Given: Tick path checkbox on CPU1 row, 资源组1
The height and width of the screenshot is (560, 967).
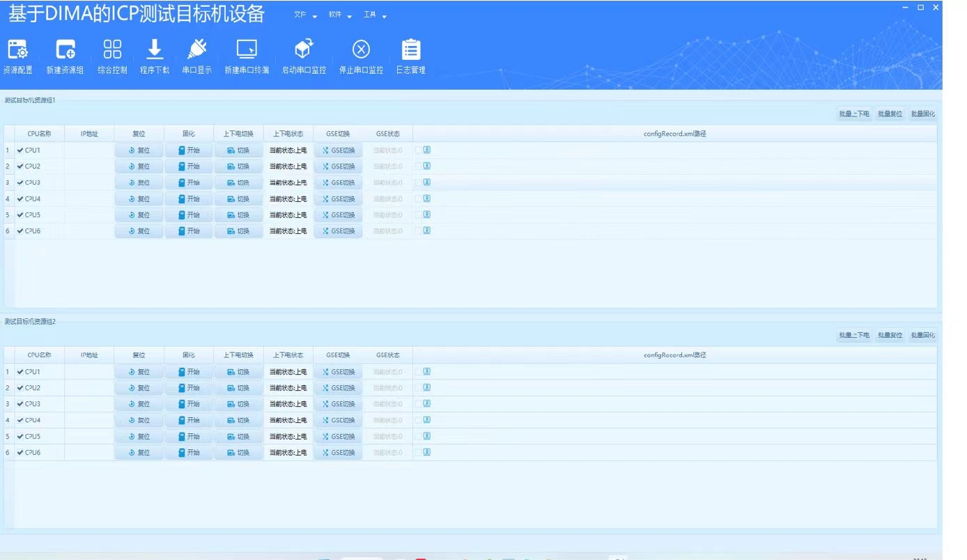Looking at the screenshot, I should point(418,150).
